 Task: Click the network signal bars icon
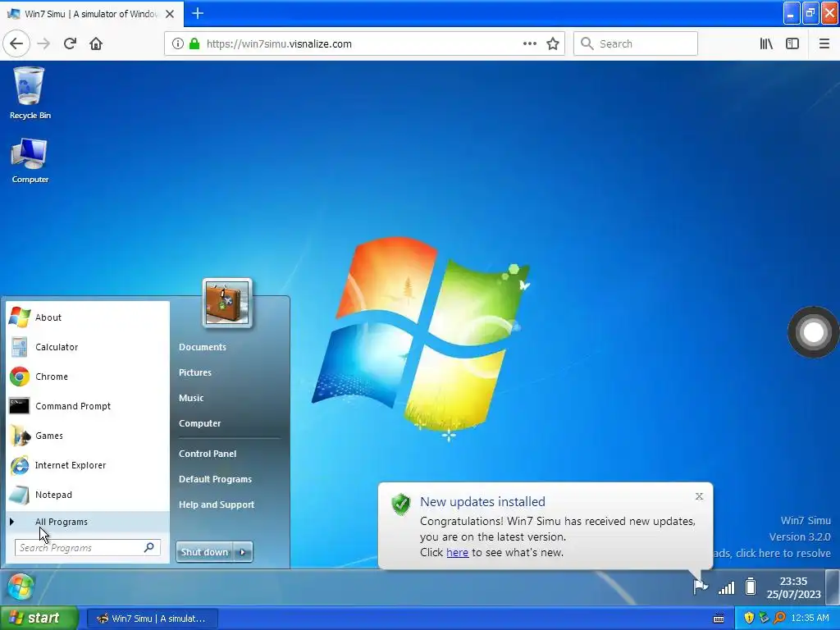click(x=727, y=588)
